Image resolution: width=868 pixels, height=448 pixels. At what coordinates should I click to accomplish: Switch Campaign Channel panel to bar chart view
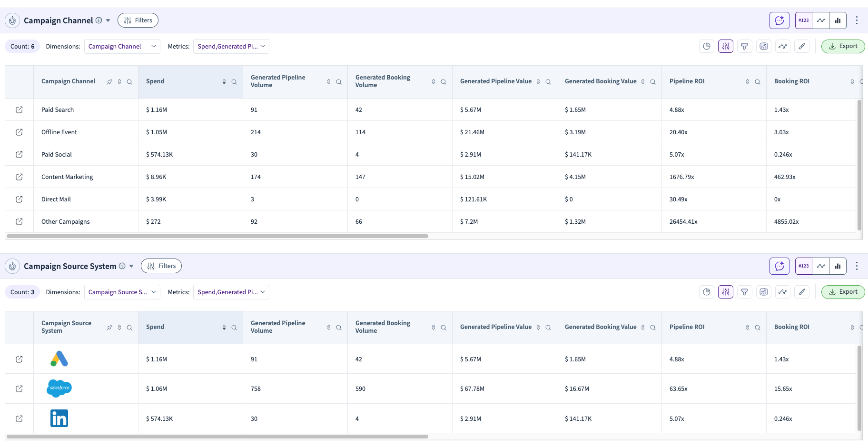838,20
